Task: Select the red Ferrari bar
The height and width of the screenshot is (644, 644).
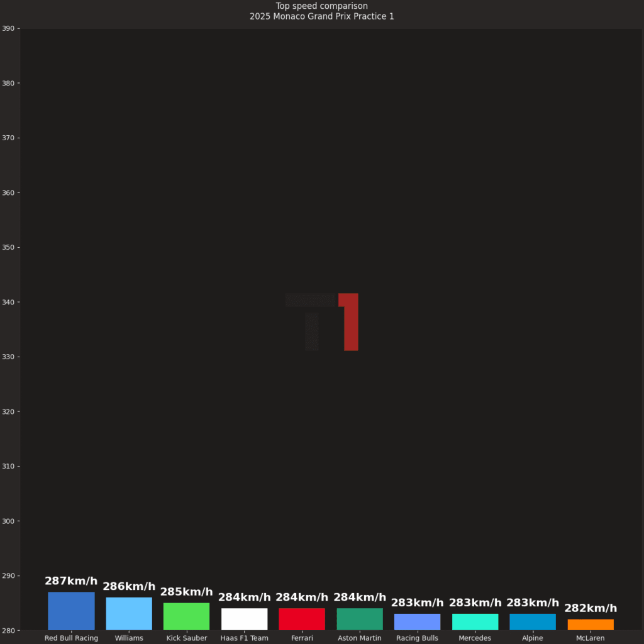Action: [302, 619]
